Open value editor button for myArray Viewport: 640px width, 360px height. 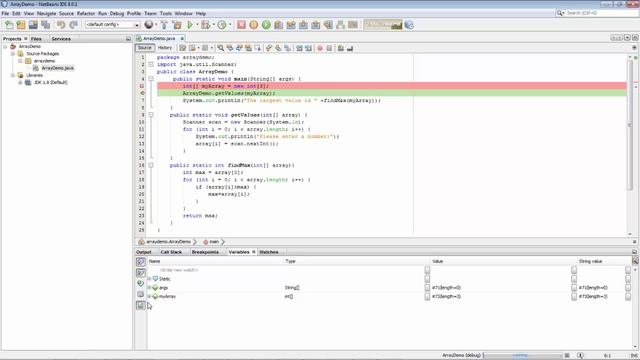574,296
